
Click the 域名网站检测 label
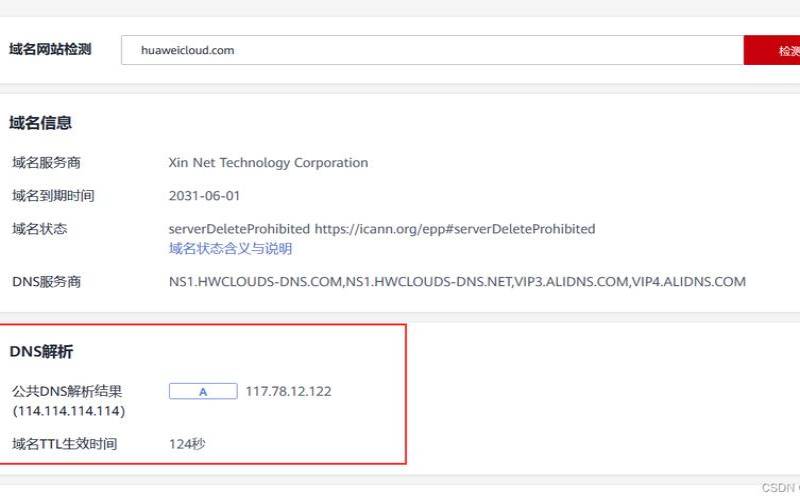coord(50,50)
